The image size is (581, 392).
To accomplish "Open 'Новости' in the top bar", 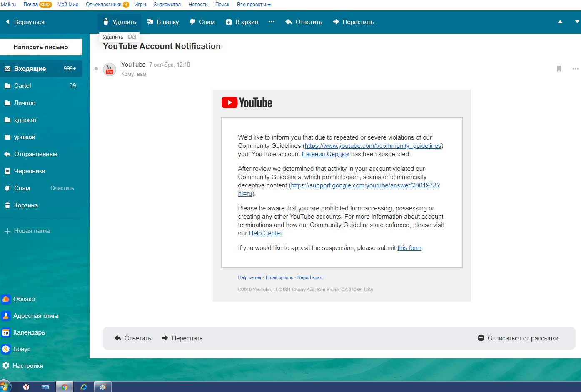I will click(x=198, y=5).
